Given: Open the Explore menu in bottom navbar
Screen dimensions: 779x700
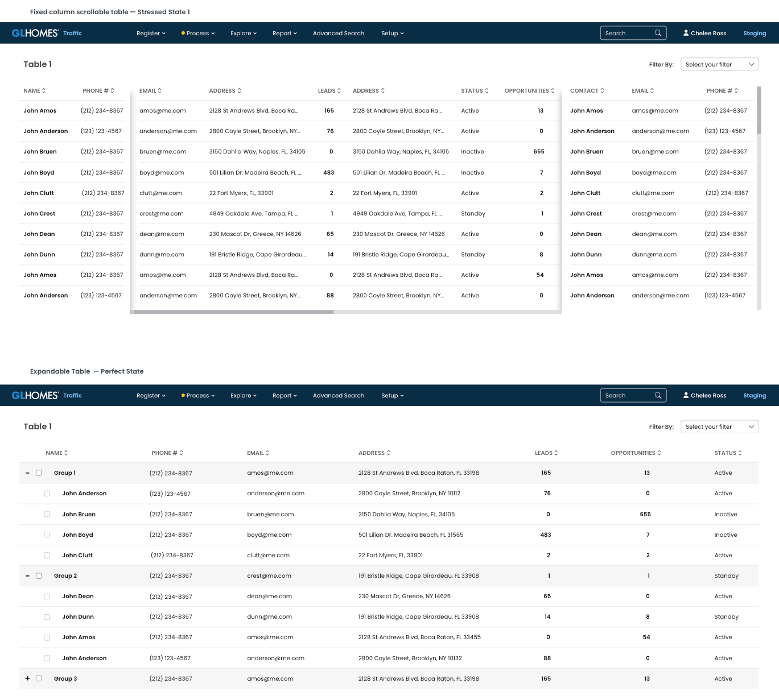Looking at the screenshot, I should pyautogui.click(x=244, y=395).
